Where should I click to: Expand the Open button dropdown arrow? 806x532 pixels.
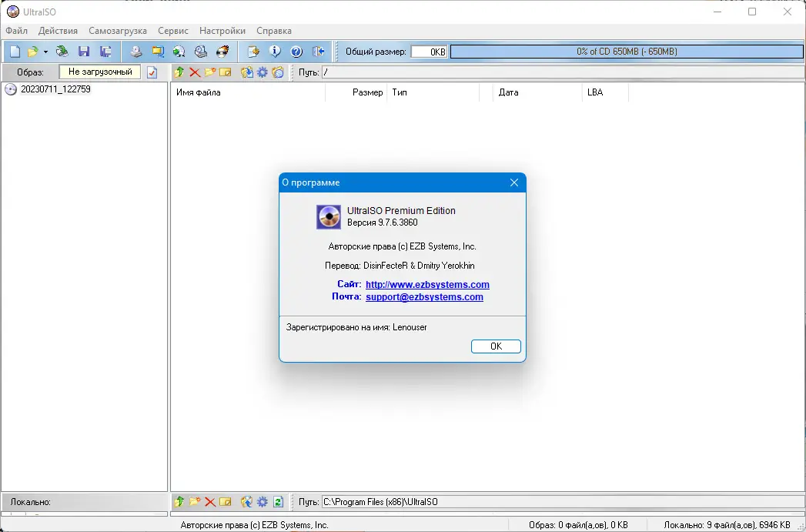pyautogui.click(x=45, y=52)
